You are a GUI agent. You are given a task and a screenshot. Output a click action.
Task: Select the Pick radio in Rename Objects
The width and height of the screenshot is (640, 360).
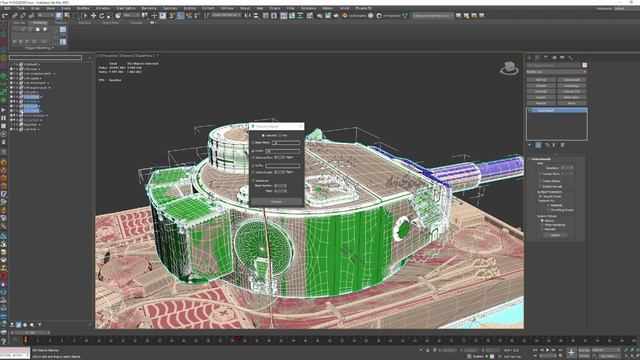(x=280, y=136)
